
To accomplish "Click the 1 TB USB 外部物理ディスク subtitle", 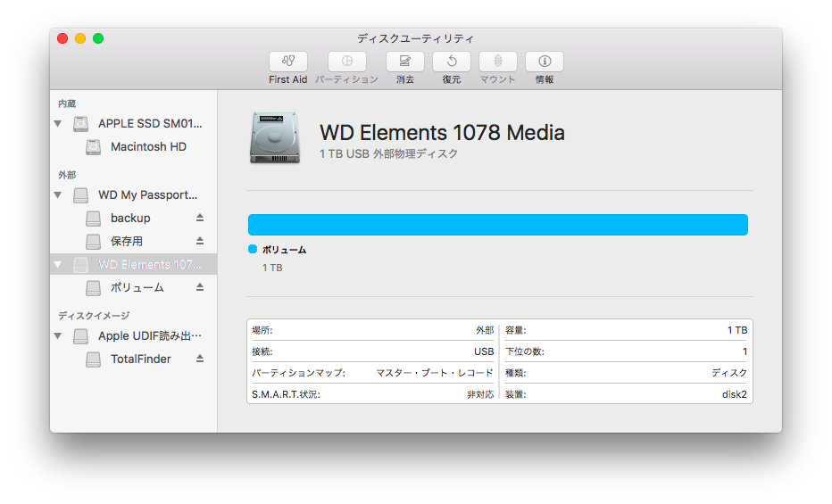I will [x=388, y=153].
